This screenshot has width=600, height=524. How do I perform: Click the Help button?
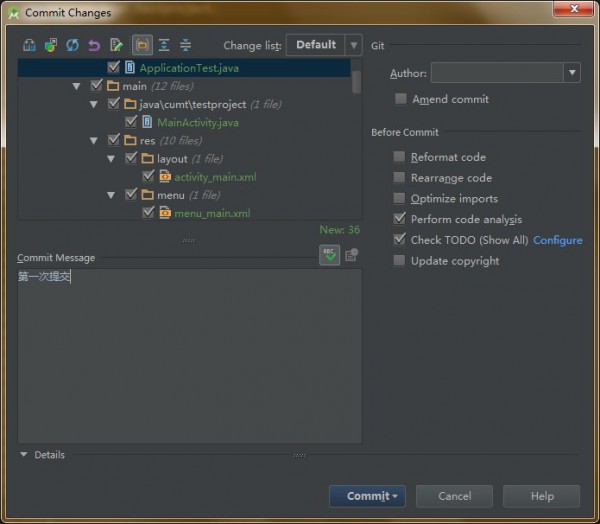coord(541,496)
